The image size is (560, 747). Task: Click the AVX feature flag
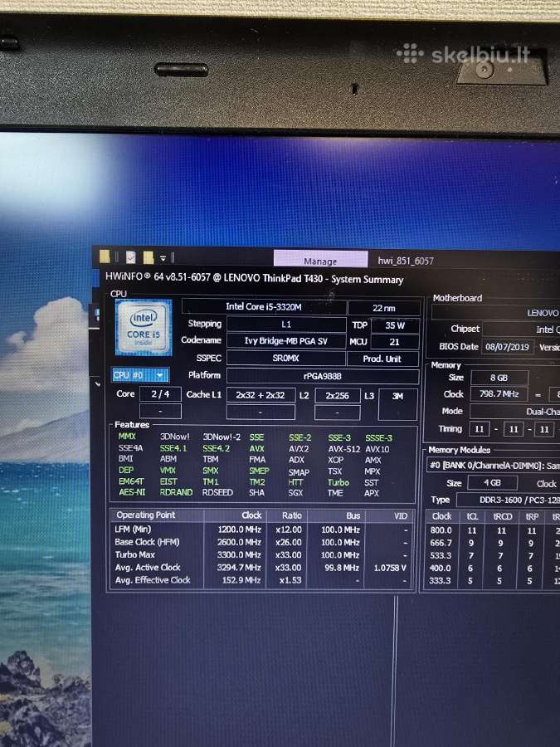pos(256,449)
